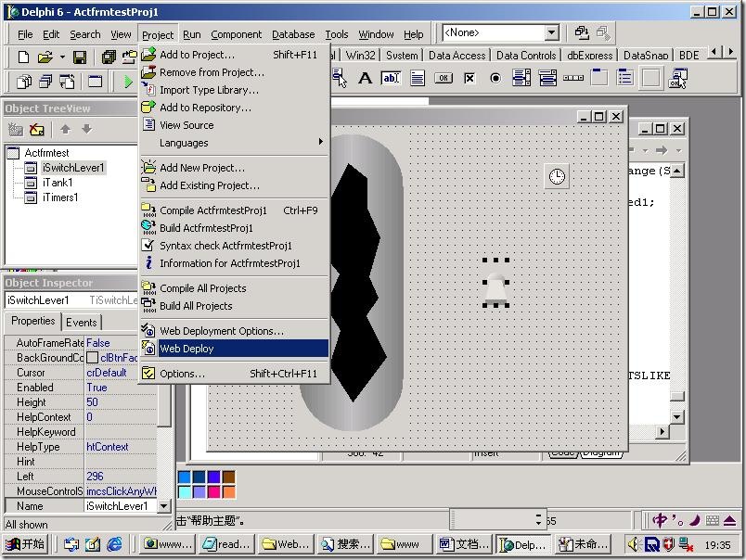Screen dimensions: 746x560
Task: Click the Open file folder icon
Action: [43, 57]
